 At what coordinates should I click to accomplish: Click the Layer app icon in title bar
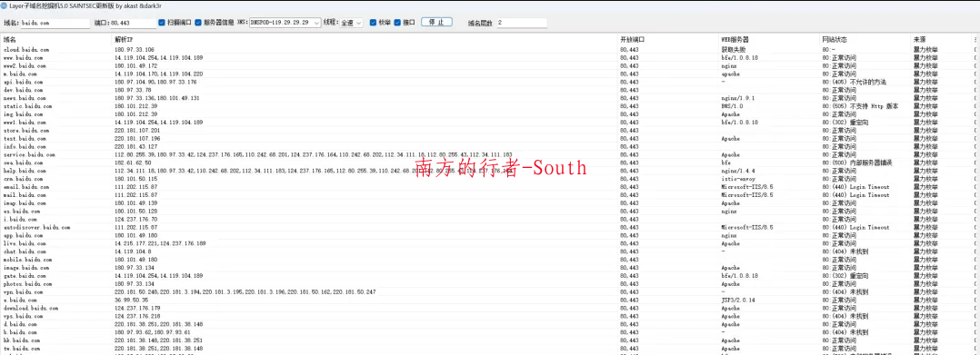pyautogui.click(x=4, y=5)
